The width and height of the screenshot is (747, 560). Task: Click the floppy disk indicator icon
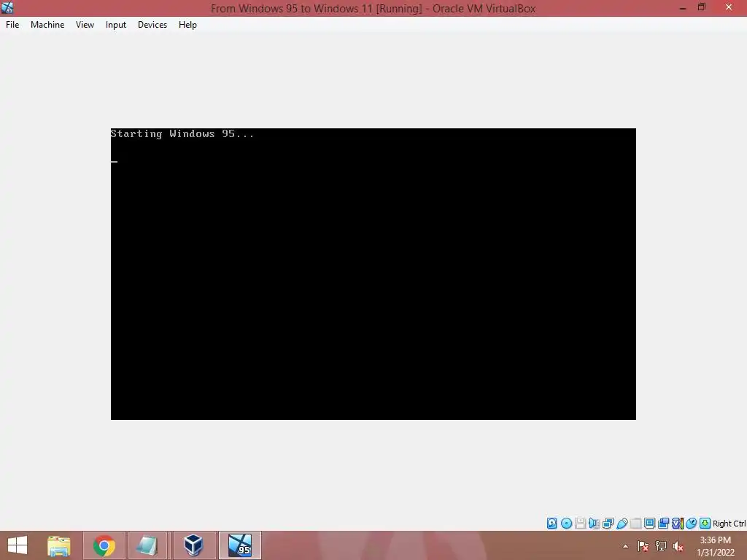tap(580, 524)
